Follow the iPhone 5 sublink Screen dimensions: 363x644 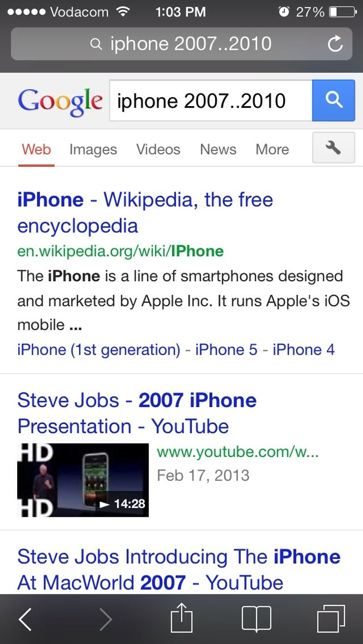(226, 350)
